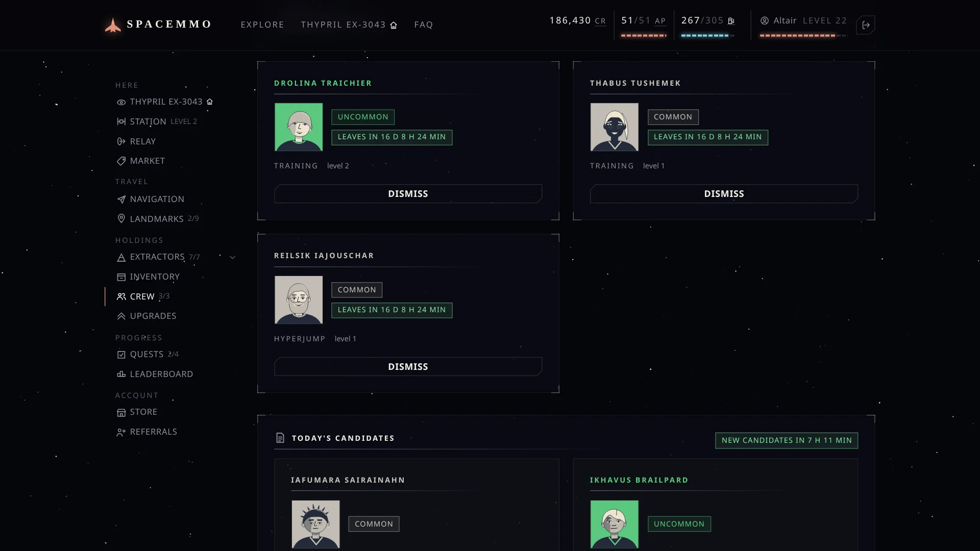Click the SpaceMMO spaceship logo icon
Image resolution: width=980 pixels, height=551 pixels.
pos(113,25)
